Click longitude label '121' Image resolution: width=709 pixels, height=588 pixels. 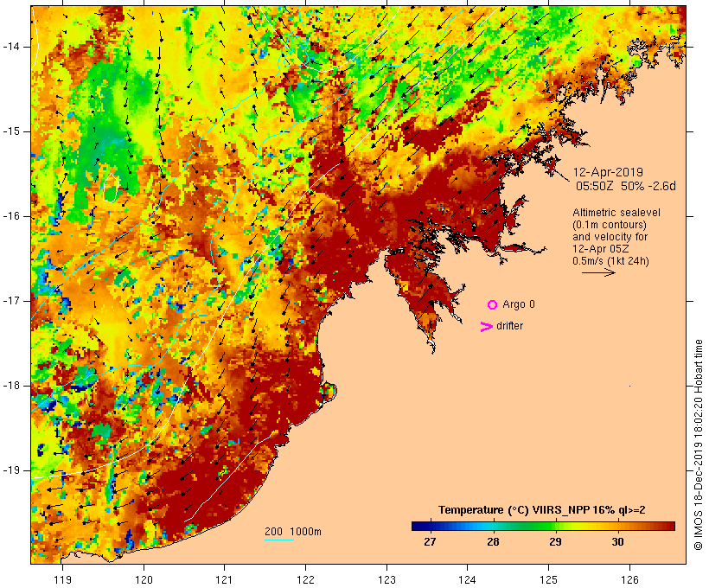pyautogui.click(x=224, y=579)
